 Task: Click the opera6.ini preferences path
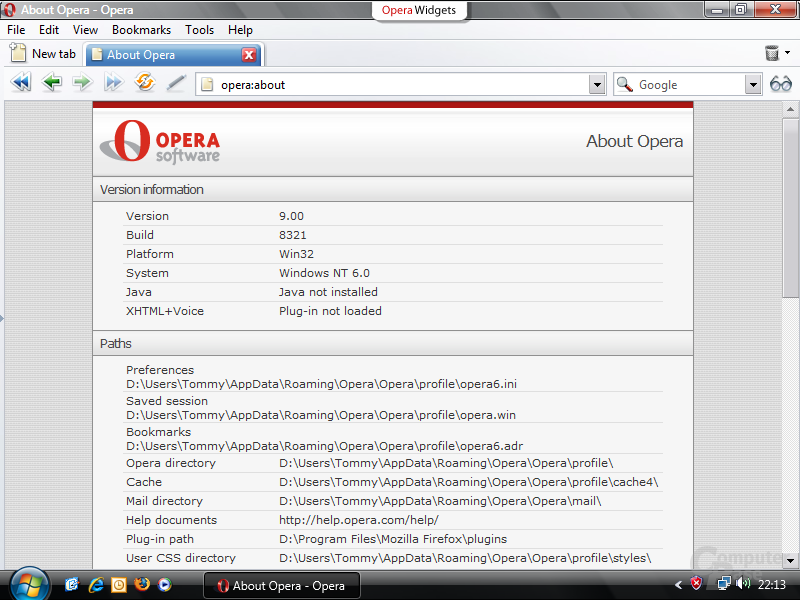pos(321,384)
